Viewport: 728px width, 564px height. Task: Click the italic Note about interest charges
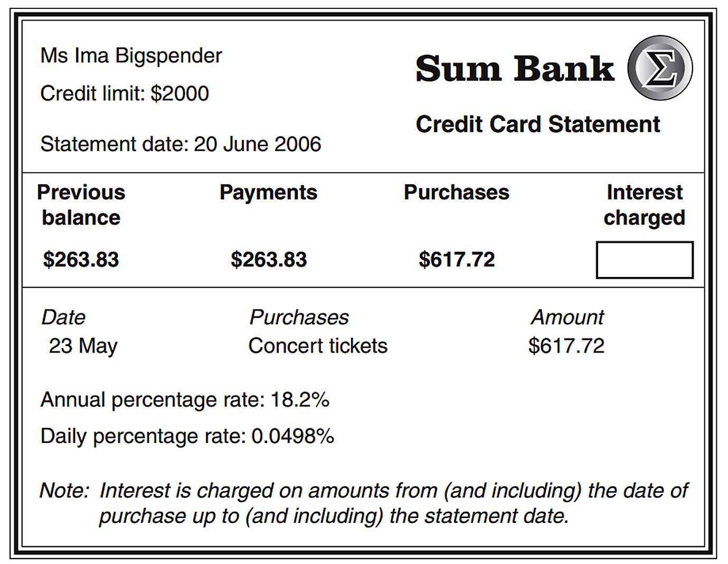point(364,503)
